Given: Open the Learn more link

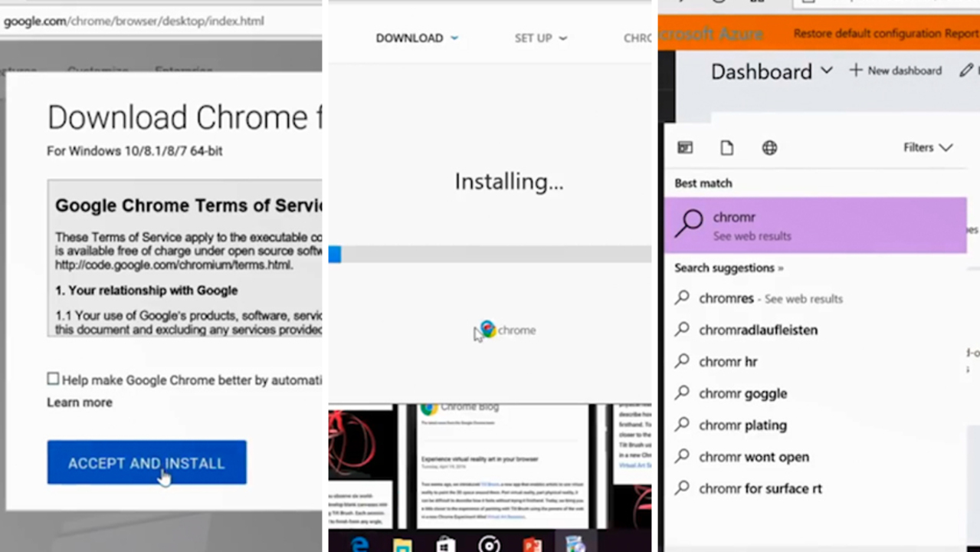Looking at the screenshot, I should 79,402.
